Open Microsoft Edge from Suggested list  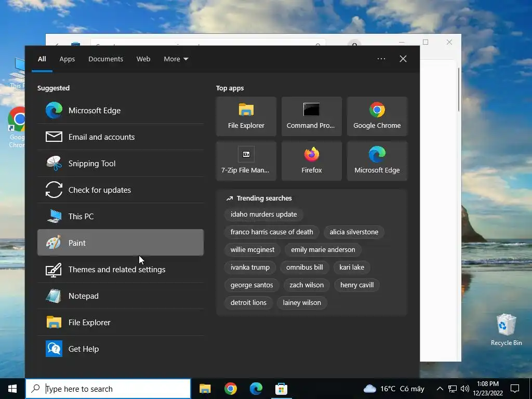[x=121, y=110]
